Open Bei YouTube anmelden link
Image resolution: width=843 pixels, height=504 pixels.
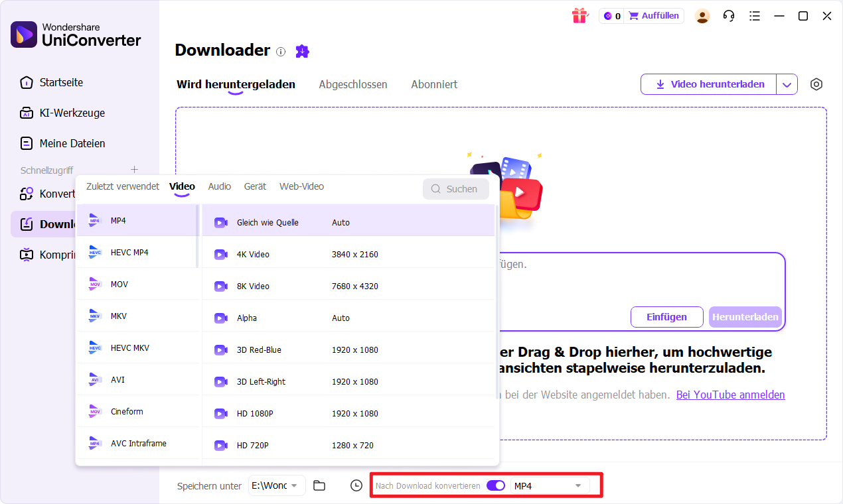[730, 395]
